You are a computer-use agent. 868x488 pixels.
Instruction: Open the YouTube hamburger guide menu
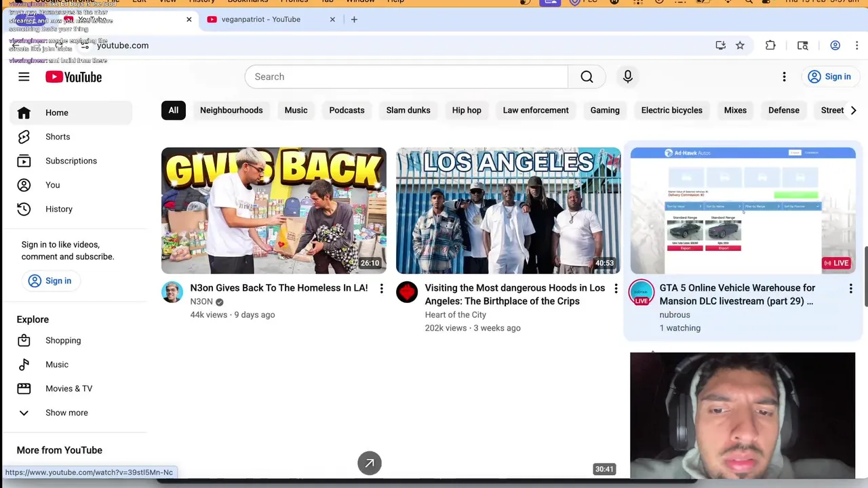[24, 77]
